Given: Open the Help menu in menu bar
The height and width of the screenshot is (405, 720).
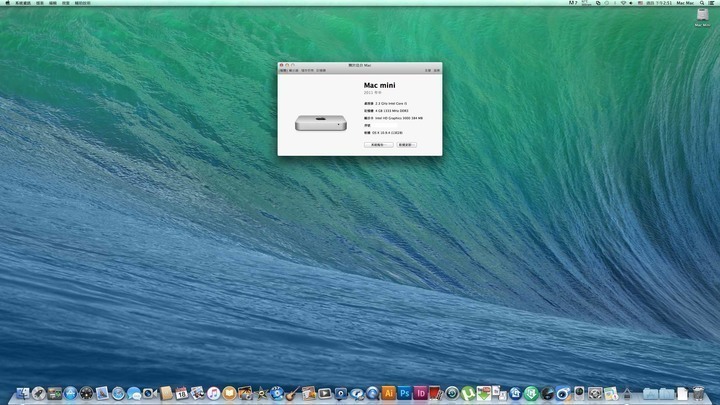Looking at the screenshot, I should tap(83, 3).
